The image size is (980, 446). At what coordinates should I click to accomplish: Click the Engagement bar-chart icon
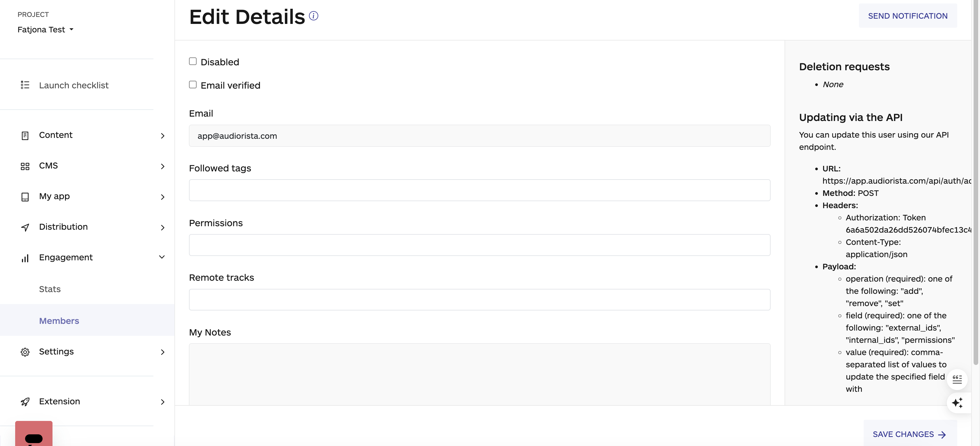[x=25, y=258]
